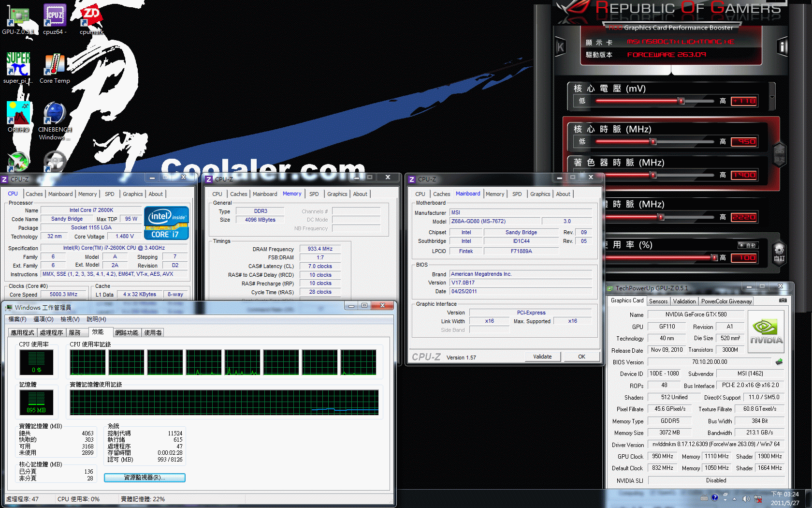The height and width of the screenshot is (508, 812).
Task: Click the 鎖定 lock icon linking clock sliders
Action: coord(780,154)
